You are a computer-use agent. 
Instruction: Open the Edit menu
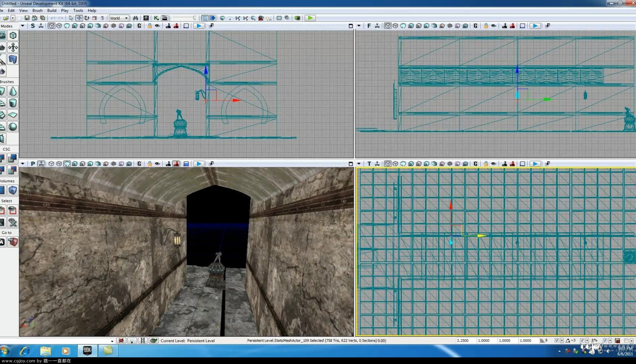click(x=11, y=11)
